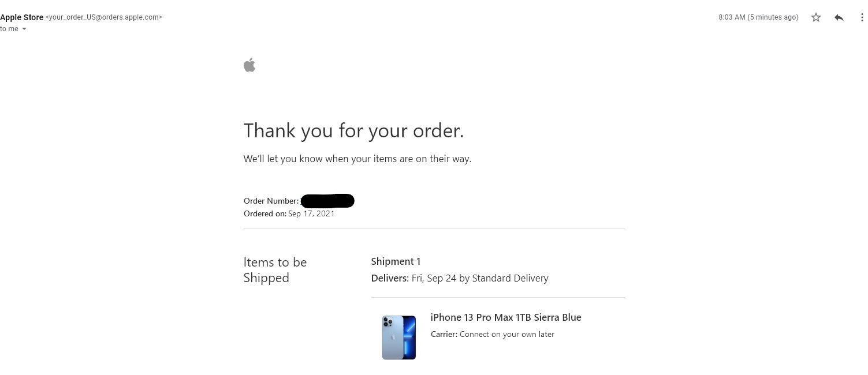
Task: Select the your_order_US@orders.apple.com sender address
Action: (104, 17)
